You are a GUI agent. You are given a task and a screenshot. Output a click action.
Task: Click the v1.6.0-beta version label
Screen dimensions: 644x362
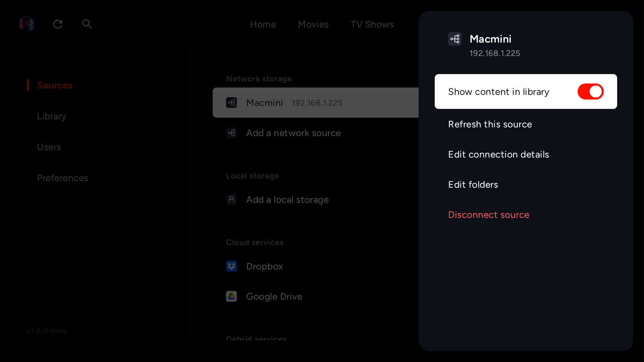[x=47, y=331]
